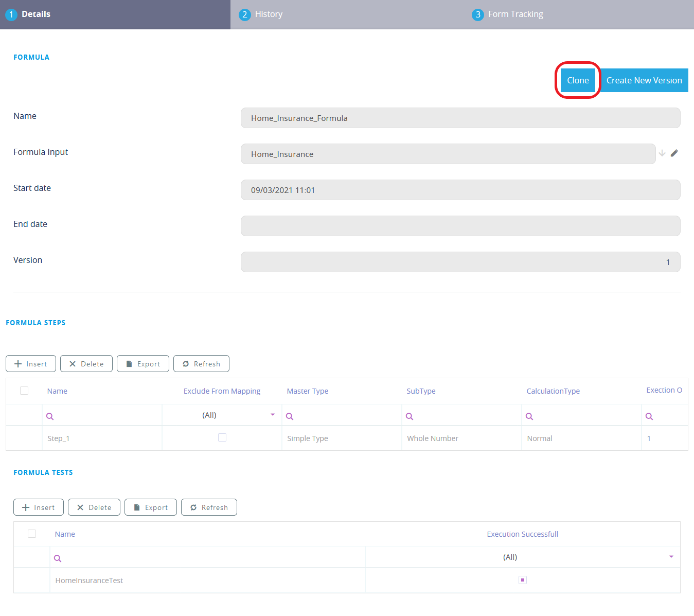
Task: Click Insert button in Formula Steps toolbar
Action: 31,364
